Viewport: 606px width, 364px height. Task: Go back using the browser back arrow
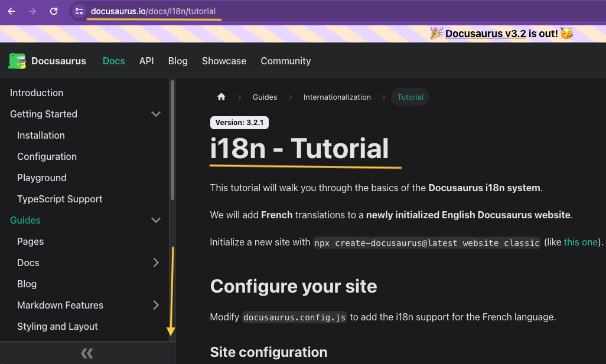pos(11,11)
